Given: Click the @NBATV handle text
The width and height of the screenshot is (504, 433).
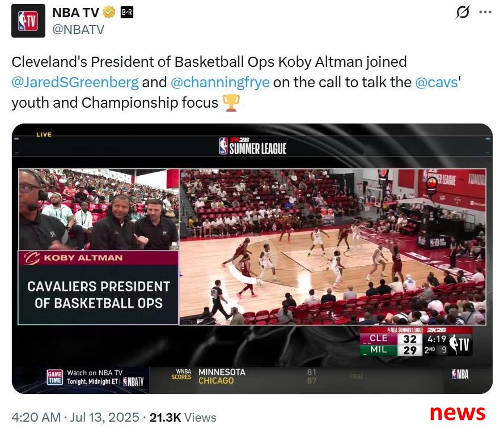Looking at the screenshot, I should [78, 29].
